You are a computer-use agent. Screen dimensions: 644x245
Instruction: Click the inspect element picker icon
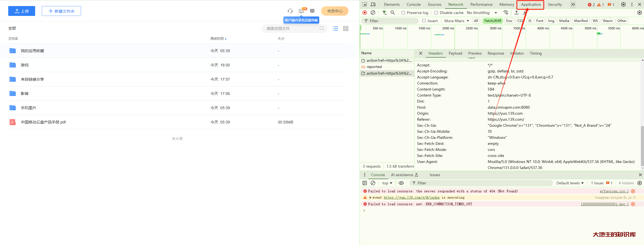[x=365, y=4]
